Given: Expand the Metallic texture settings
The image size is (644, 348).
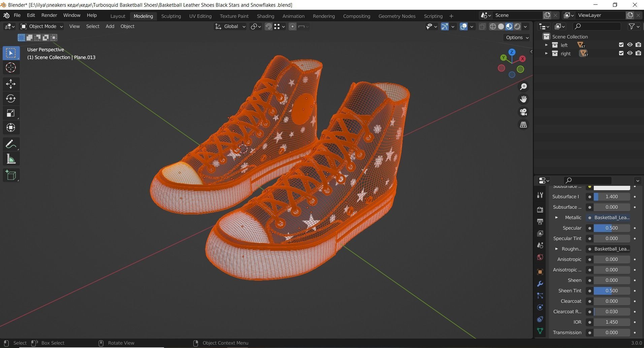Looking at the screenshot, I should 556,217.
